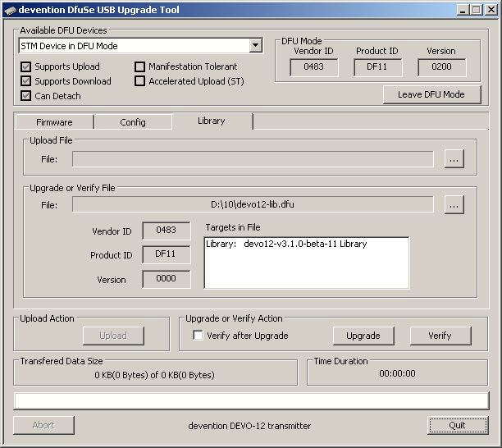Click the application chip icon in title bar

[x=10, y=10]
